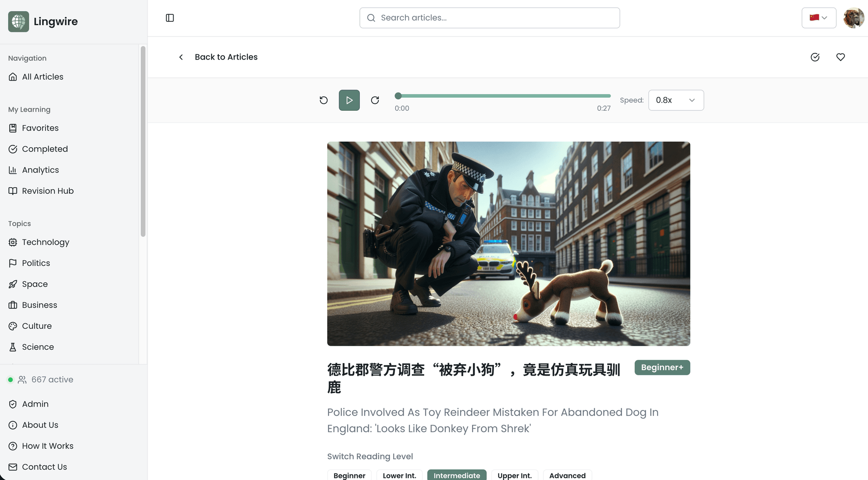Click the Back to Articles chevron
The image size is (868, 480).
click(181, 57)
